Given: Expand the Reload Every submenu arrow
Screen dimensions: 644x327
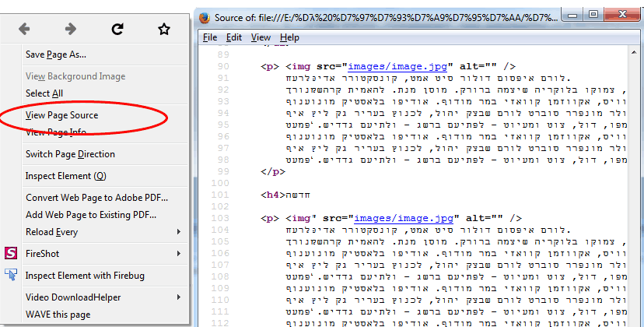Looking at the screenshot, I should [x=179, y=231].
